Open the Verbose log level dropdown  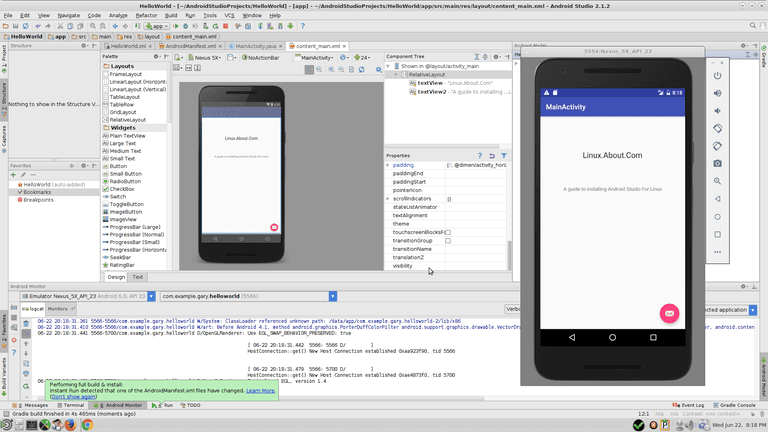[513, 309]
